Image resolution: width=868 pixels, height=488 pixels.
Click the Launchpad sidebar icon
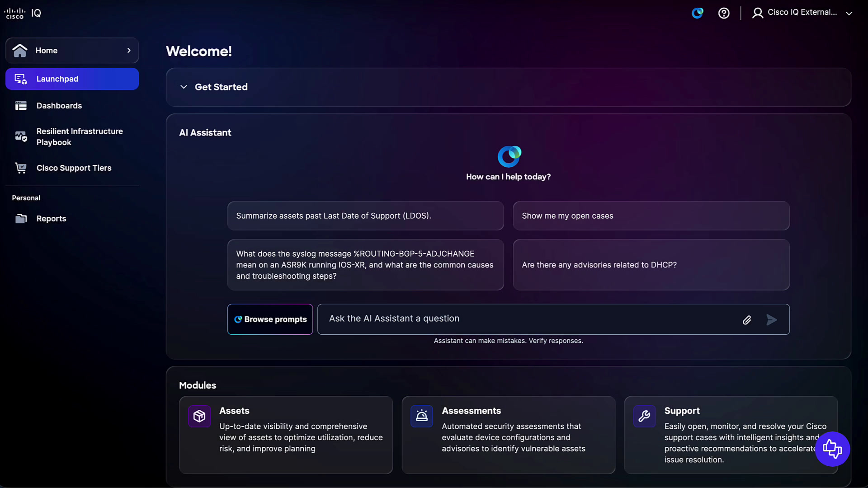point(21,79)
